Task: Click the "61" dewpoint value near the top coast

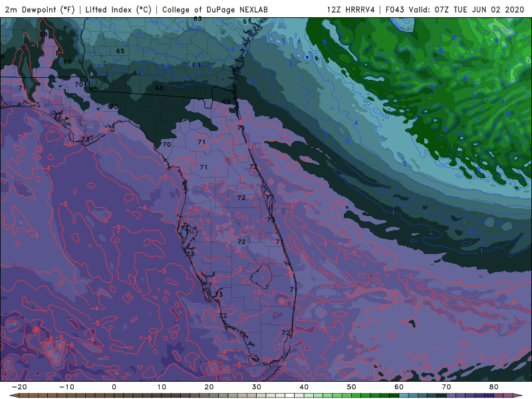Action: click(247, 21)
